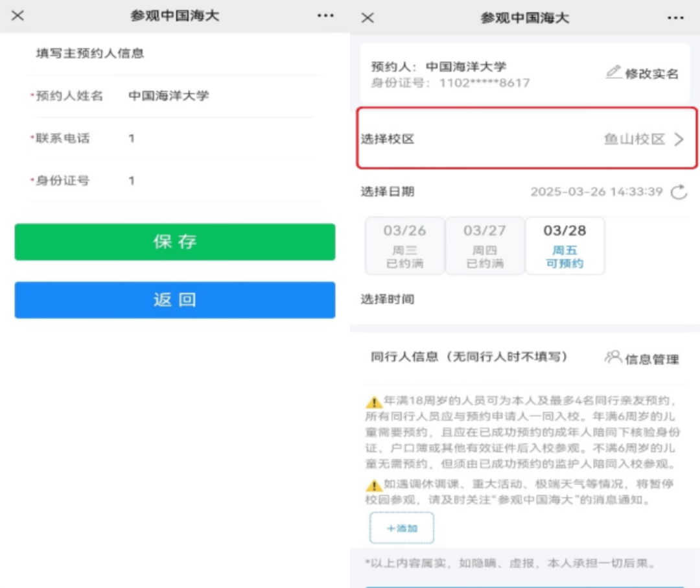Close the right 参观中国海大 page

[368, 18]
